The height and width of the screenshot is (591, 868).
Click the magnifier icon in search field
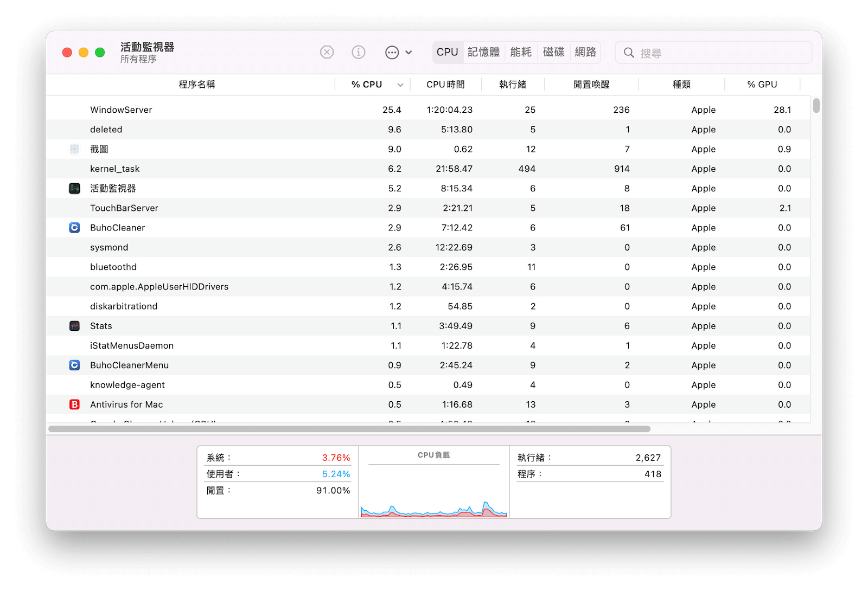tap(629, 53)
